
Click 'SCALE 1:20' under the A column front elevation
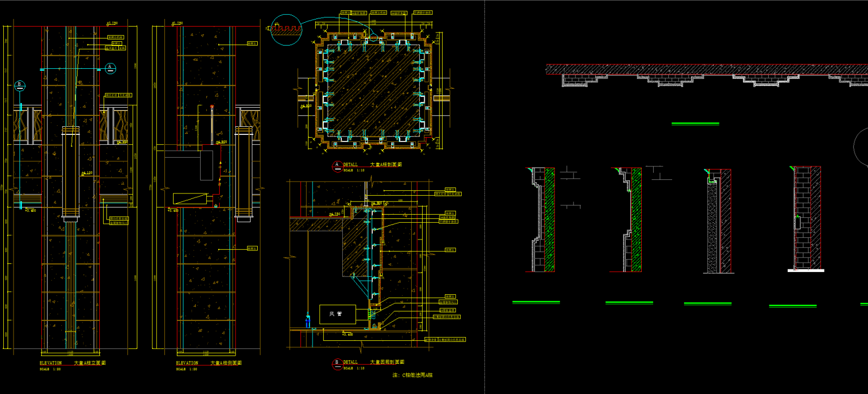pyautogui.click(x=50, y=369)
